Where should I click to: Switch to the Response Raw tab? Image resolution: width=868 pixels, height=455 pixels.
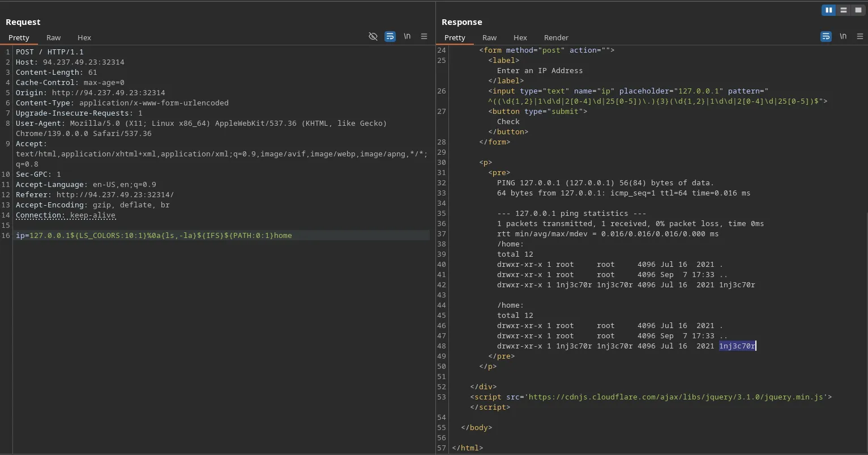tap(490, 37)
